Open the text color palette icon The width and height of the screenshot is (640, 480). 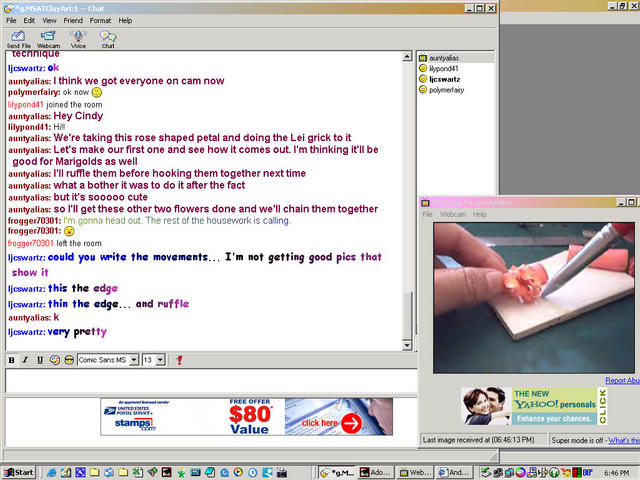pos(55,360)
